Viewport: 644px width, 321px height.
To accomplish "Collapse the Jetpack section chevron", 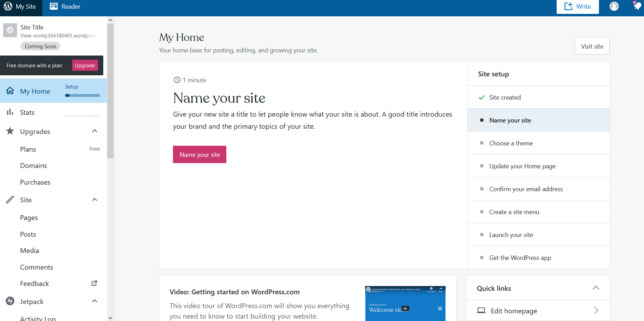I will pyautogui.click(x=95, y=301).
